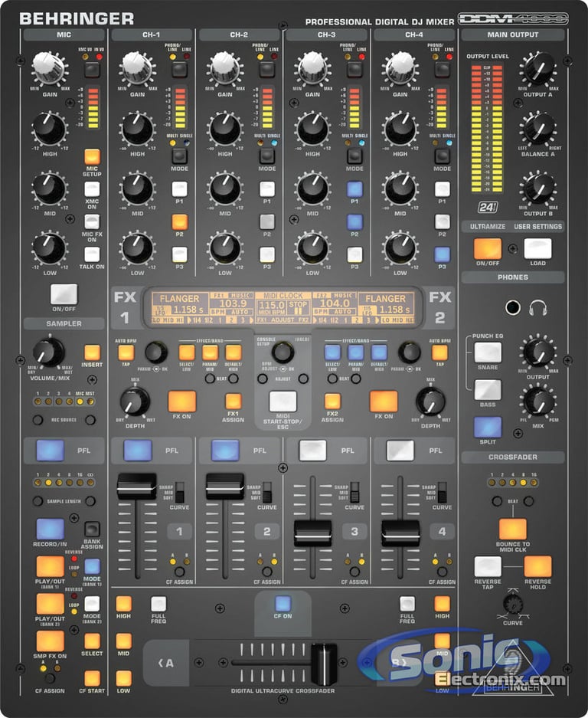Click the BOUNCE TO MIDI CLK button

513,529
